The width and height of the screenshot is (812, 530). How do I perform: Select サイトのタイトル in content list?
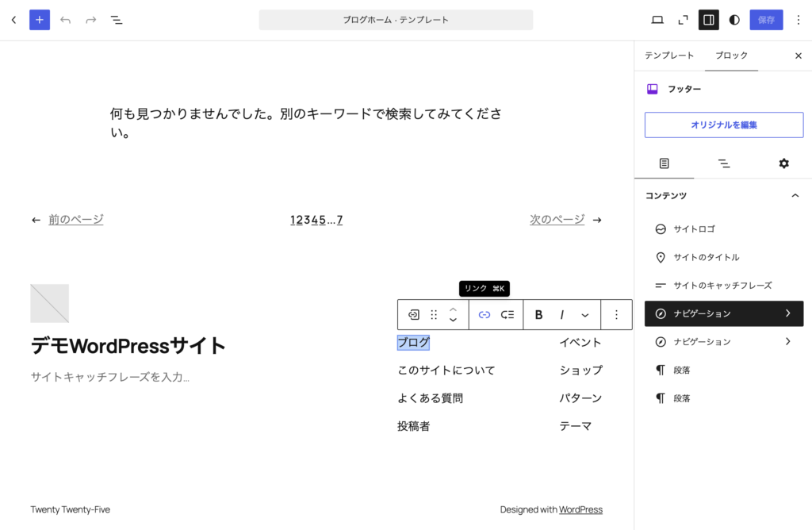(724, 257)
